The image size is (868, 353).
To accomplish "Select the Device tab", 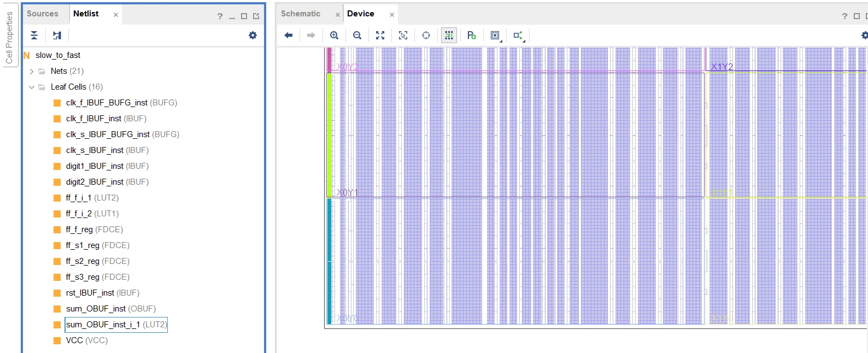I will [361, 14].
